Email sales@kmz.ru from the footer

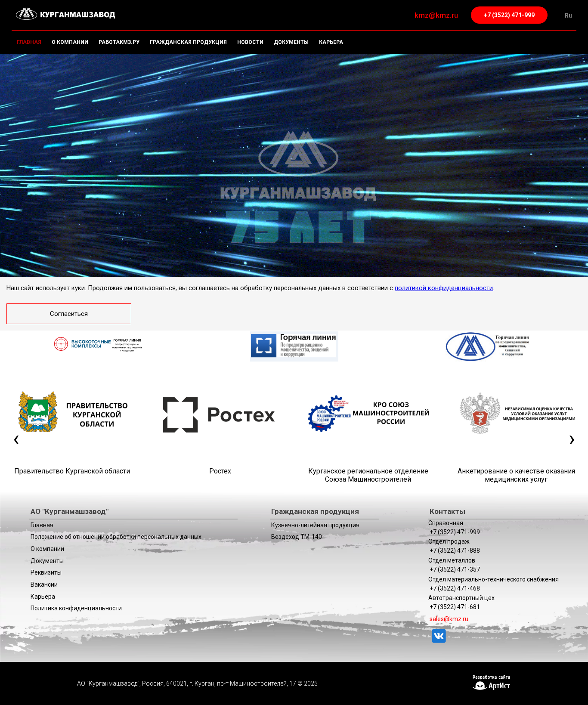(x=449, y=619)
